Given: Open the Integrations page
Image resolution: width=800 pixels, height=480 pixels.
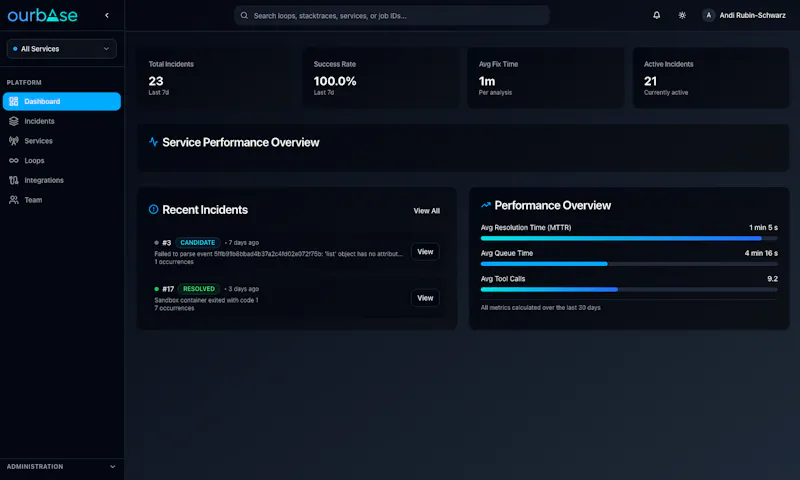Looking at the screenshot, I should click(62, 180).
